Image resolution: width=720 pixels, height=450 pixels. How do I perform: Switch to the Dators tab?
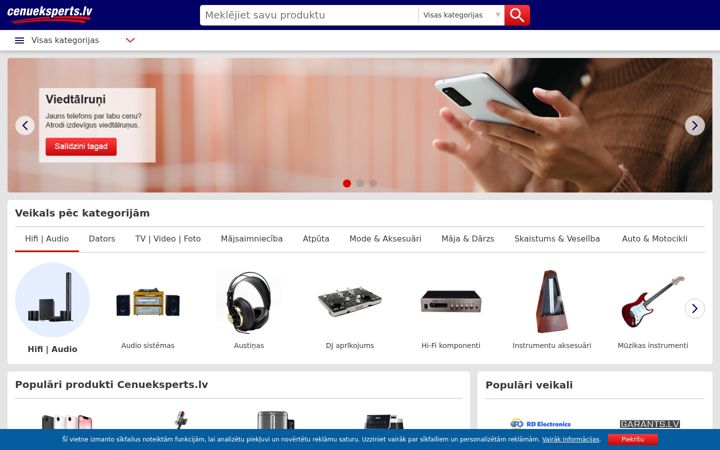102,239
